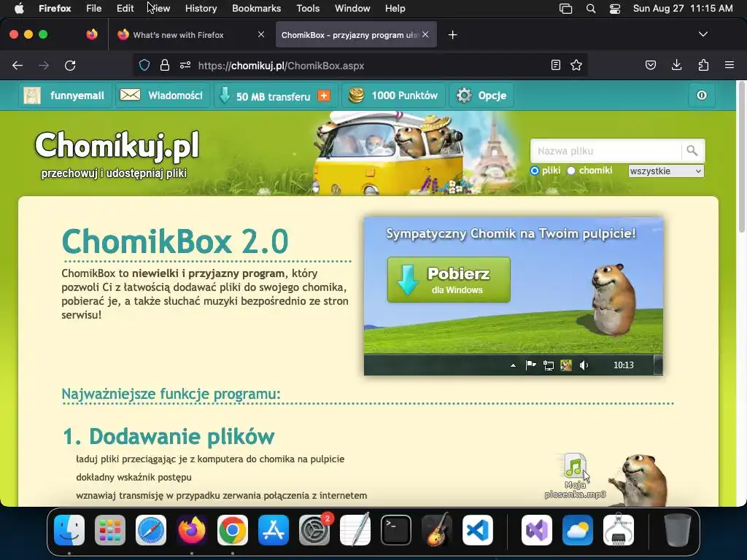
Task: Open Finder from the dock
Action: tap(69, 530)
